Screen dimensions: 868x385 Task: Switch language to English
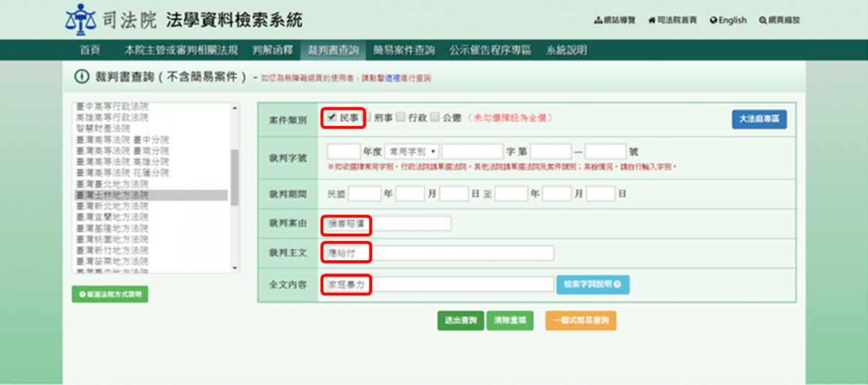pos(728,20)
